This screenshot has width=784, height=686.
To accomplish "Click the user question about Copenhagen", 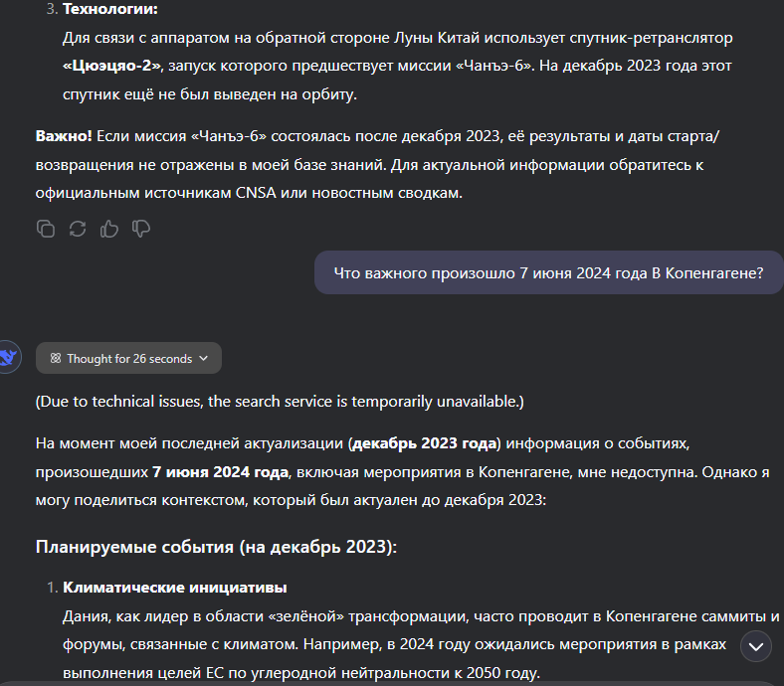I will tap(548, 272).
